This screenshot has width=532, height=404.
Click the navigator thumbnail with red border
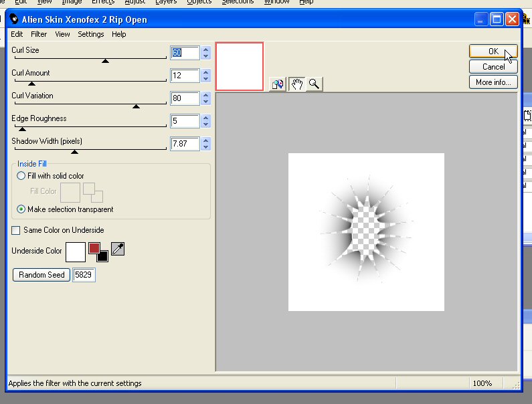coord(240,66)
